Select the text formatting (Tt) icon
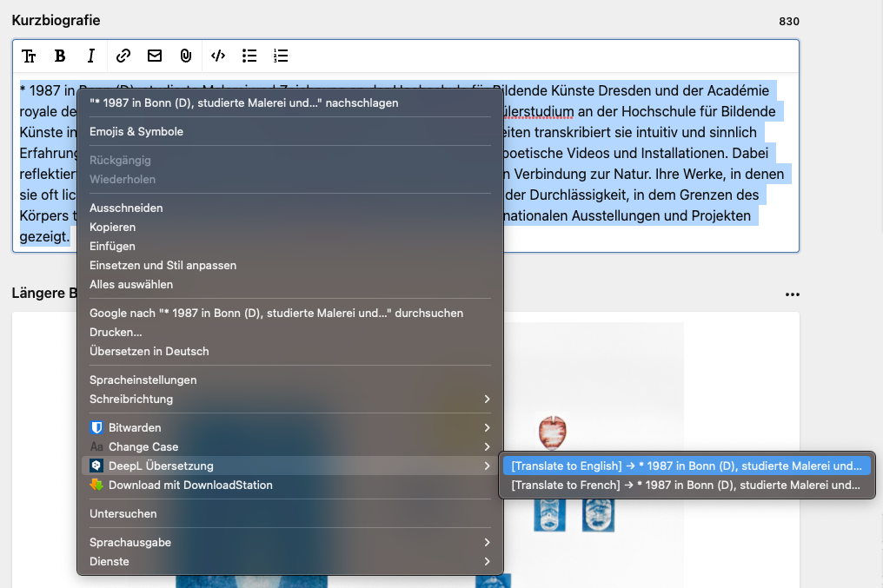Image resolution: width=883 pixels, height=588 pixels. click(x=29, y=56)
